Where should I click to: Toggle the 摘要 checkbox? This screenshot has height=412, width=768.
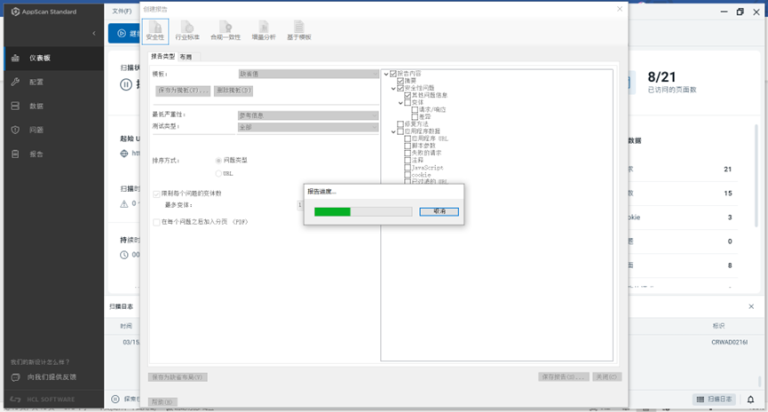[x=401, y=81]
